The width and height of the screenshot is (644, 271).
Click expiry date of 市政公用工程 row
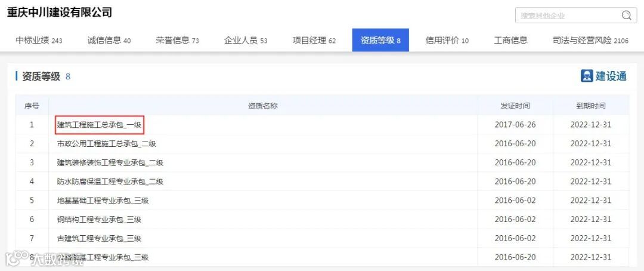pyautogui.click(x=590, y=143)
